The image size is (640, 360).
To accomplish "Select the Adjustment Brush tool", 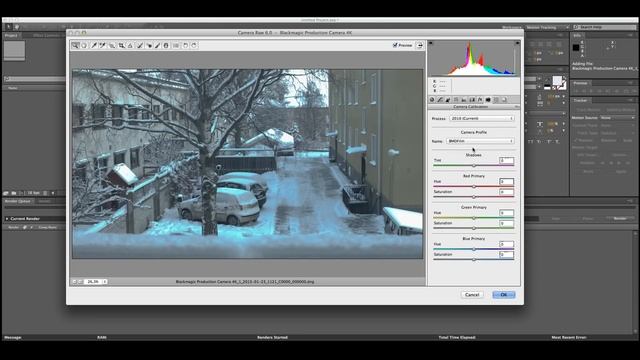I will pyautogui.click(x=158, y=45).
